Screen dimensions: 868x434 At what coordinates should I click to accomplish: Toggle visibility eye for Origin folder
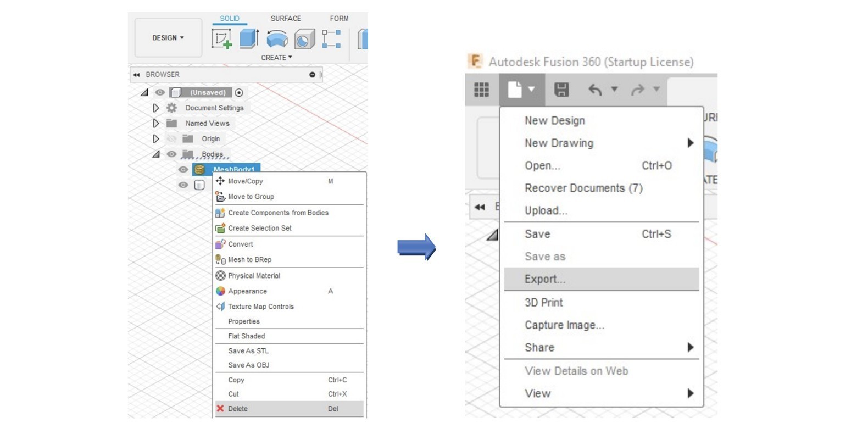(x=171, y=138)
